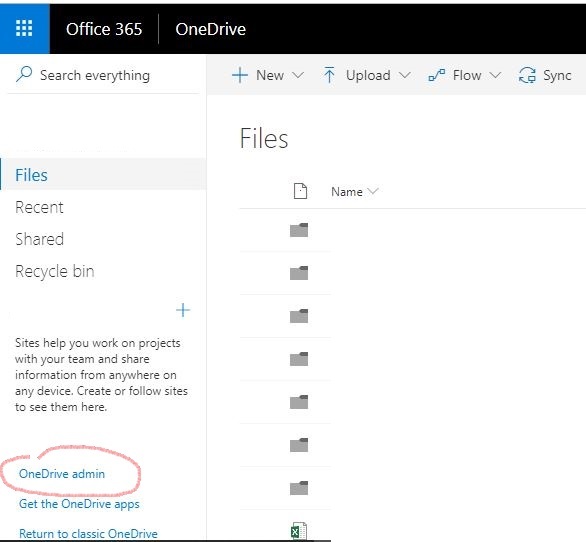The width and height of the screenshot is (586, 542).
Task: Click the New button label
Action: [x=270, y=75]
